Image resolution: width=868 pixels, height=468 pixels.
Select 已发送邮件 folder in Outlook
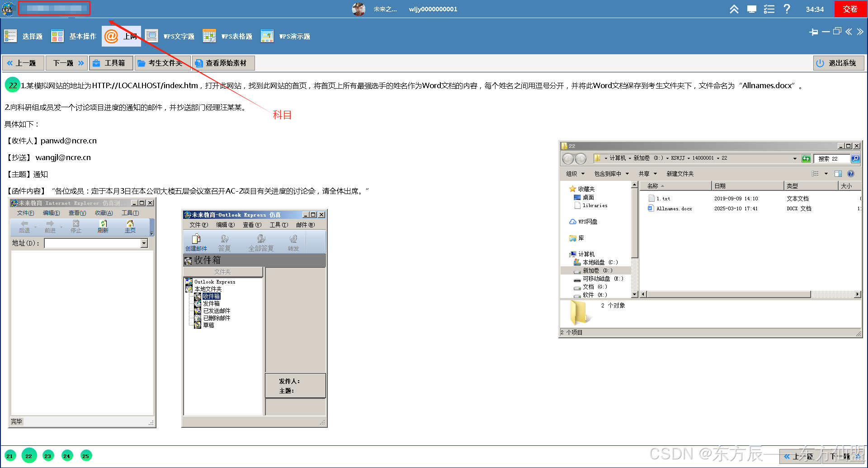tap(217, 311)
